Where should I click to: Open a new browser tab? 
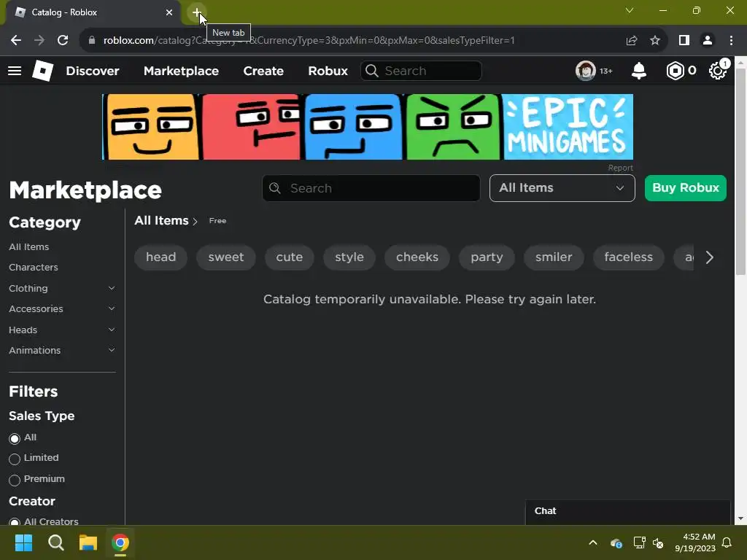coord(196,12)
